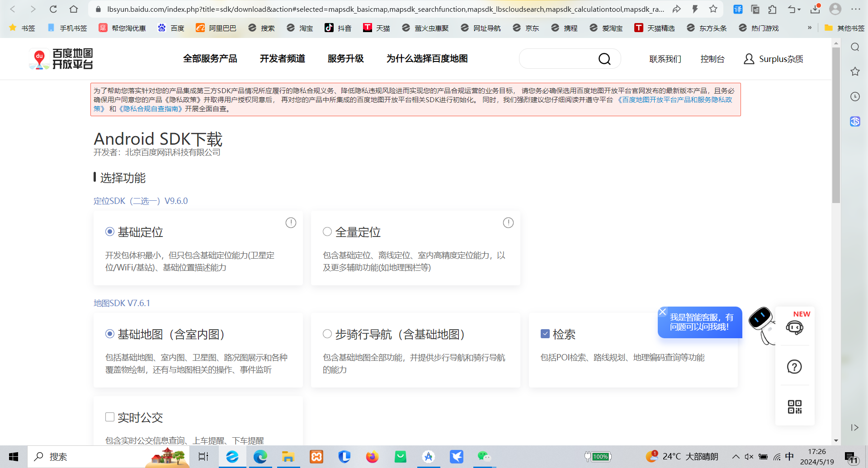The width and height of the screenshot is (868, 468).
Task: Open the sidebar favorites star icon
Action: pos(855,71)
